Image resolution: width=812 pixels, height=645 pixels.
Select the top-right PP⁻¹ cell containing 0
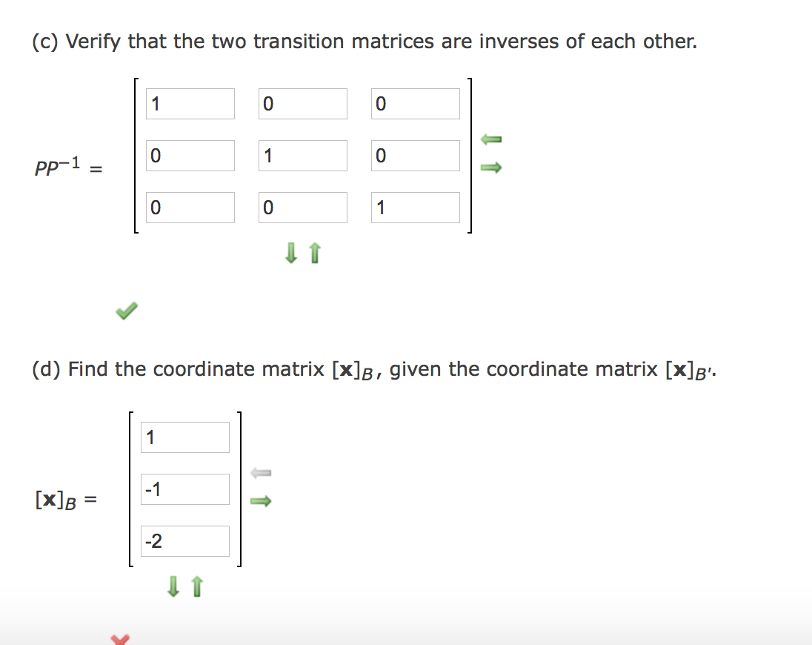(415, 103)
